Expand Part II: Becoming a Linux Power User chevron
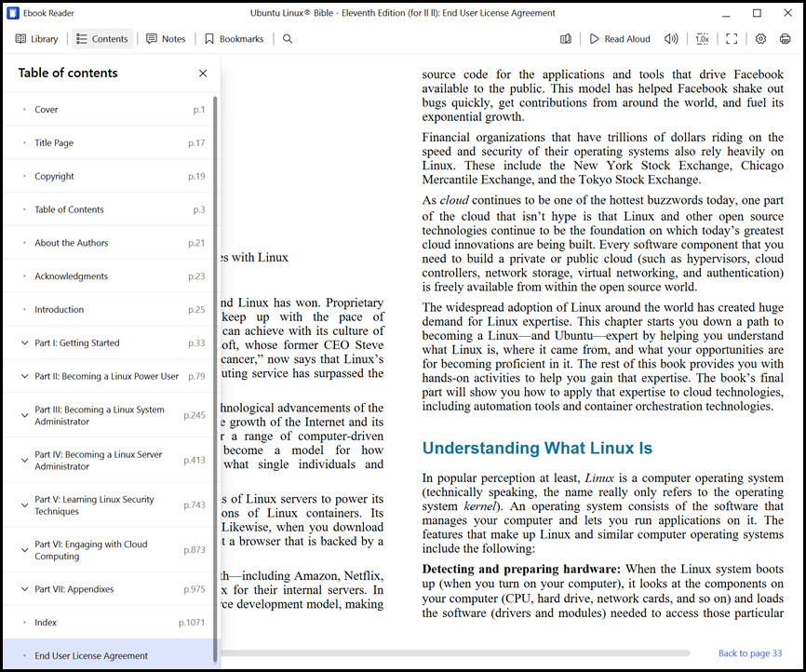 pyautogui.click(x=24, y=376)
